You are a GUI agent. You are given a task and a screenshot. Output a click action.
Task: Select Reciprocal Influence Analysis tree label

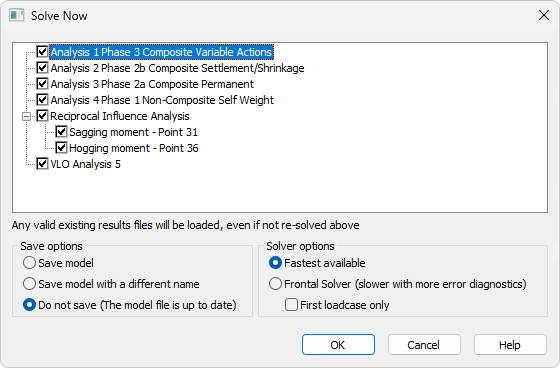[120, 116]
